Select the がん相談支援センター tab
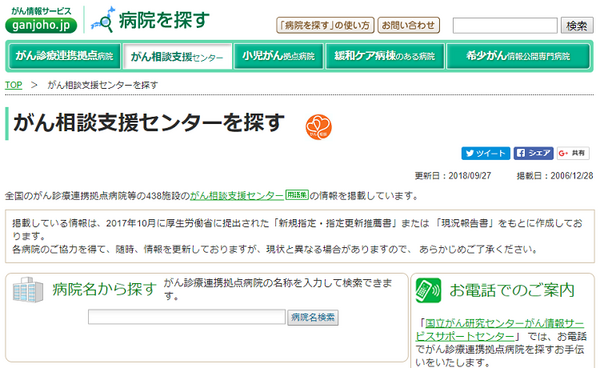The height and width of the screenshot is (368, 600). click(x=177, y=57)
